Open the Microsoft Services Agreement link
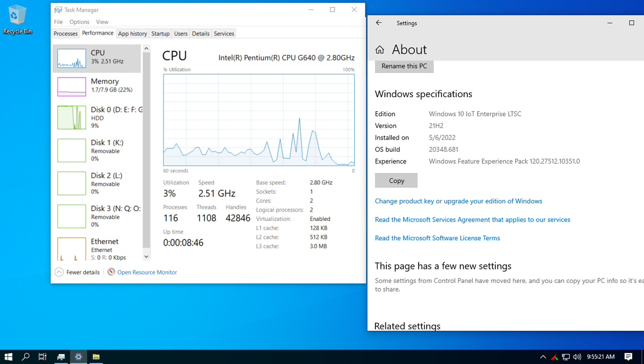Screen dimensions: 644x364 pos(472,220)
